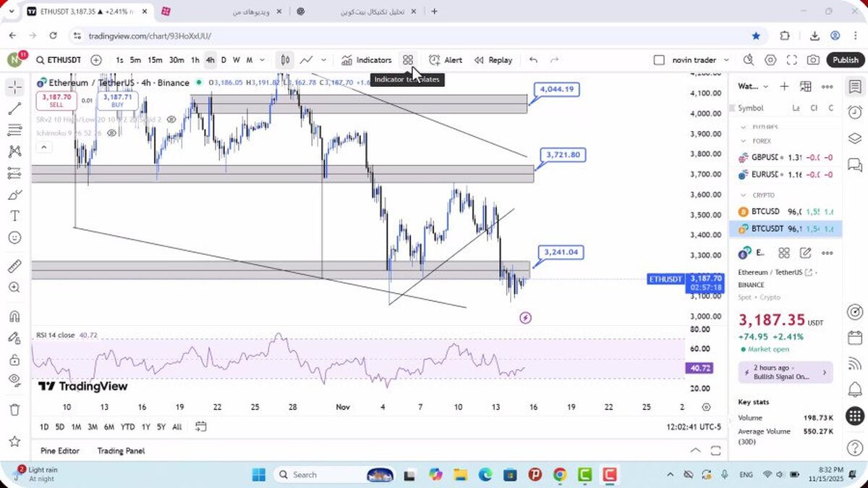Screen dimensions: 868x488
Task: Open the Trading Panel tab
Action: tap(121, 450)
